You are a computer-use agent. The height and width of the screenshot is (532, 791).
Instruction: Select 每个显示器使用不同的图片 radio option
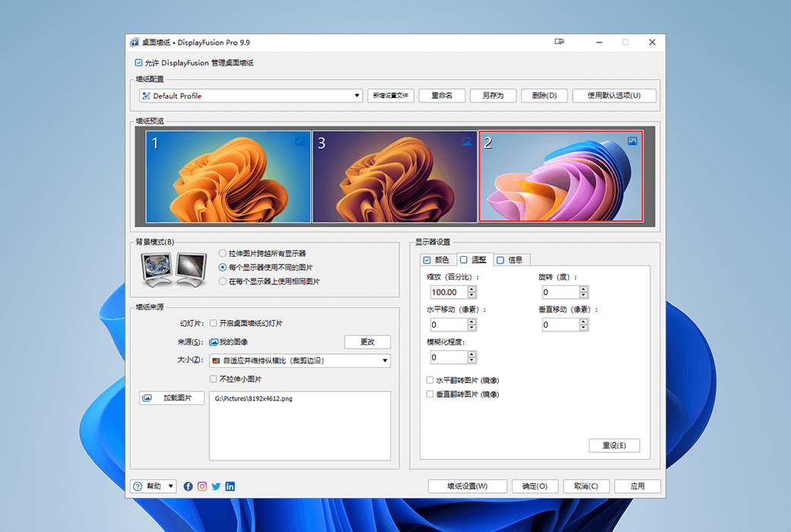222,268
